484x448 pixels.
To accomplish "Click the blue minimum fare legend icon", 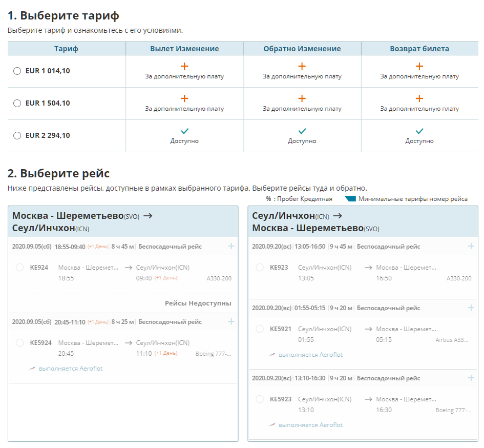I will pyautogui.click(x=350, y=199).
